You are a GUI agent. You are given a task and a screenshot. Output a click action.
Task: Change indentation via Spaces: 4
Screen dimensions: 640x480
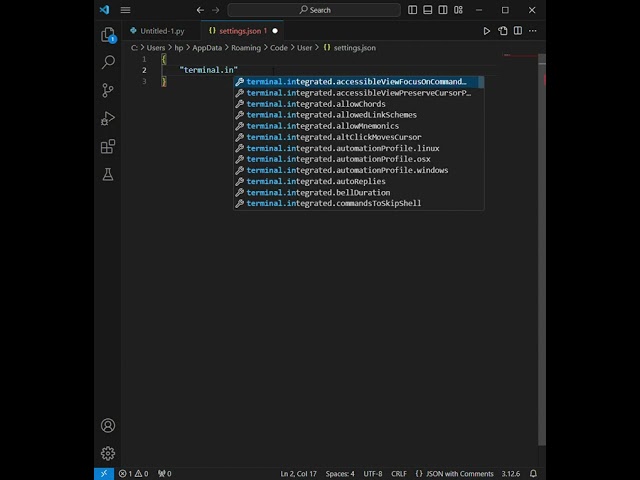click(340, 473)
